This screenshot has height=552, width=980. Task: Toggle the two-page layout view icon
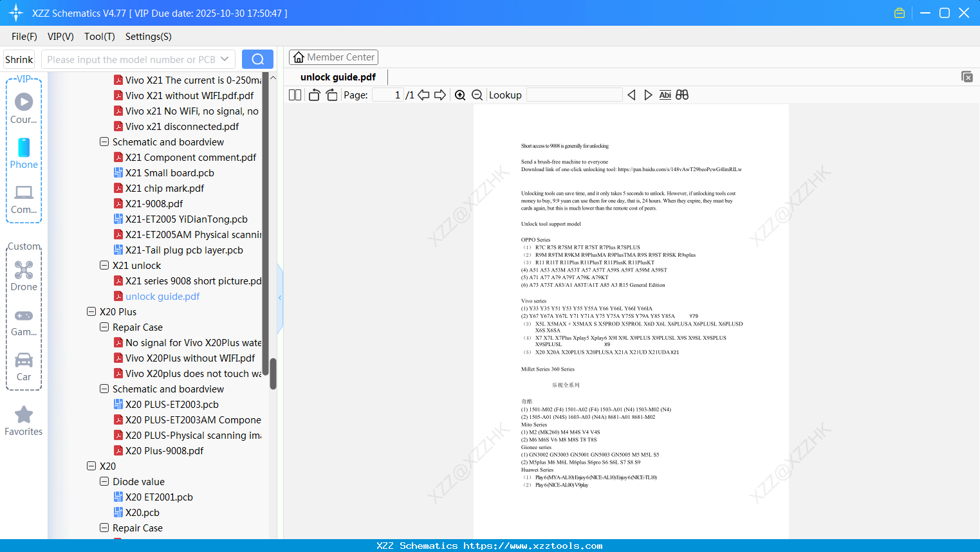point(295,95)
